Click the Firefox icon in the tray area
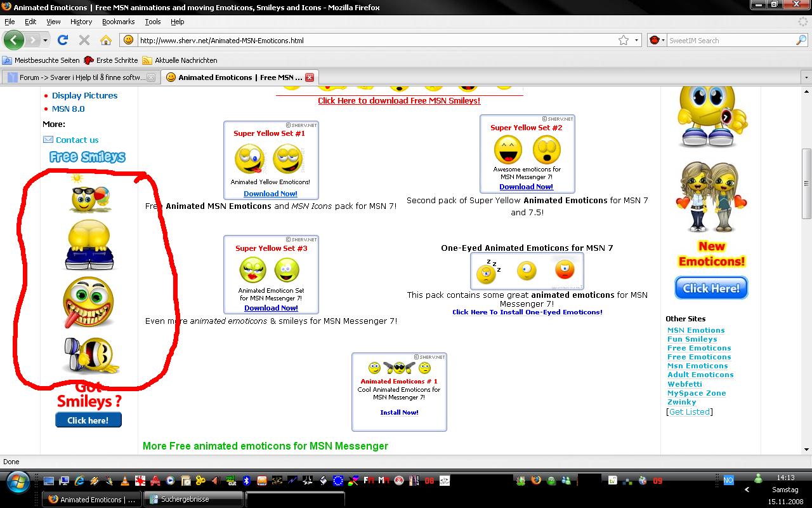The image size is (812, 508). tap(536, 480)
